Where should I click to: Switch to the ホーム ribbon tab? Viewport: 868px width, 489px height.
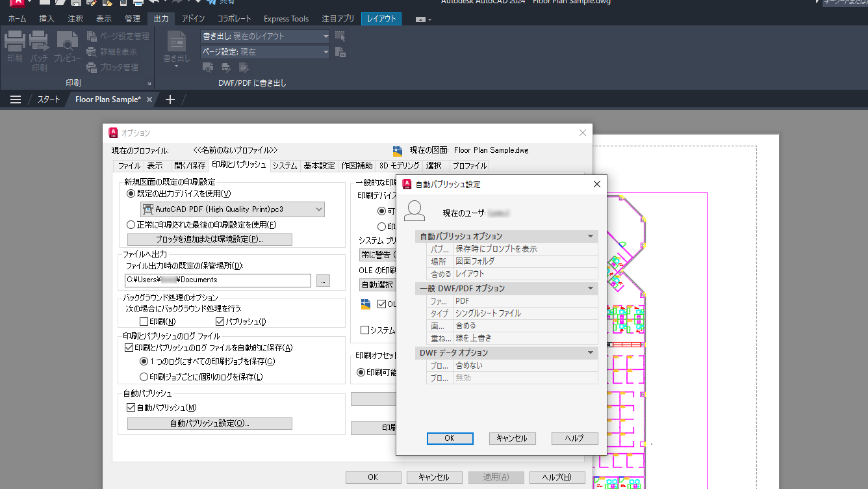[17, 19]
